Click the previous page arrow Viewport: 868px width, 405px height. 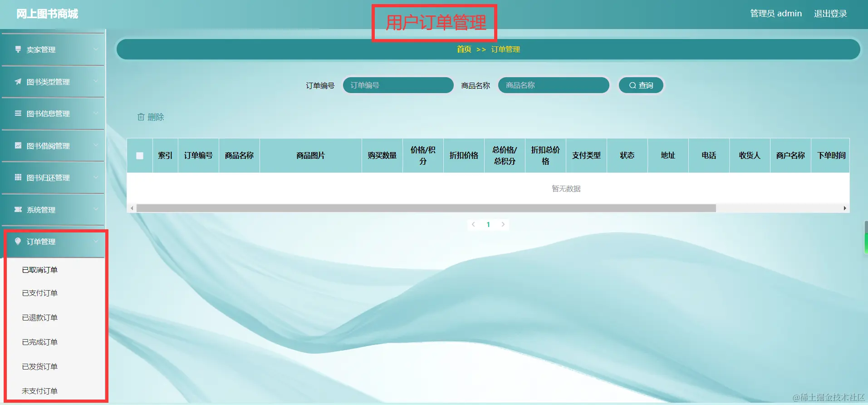point(473,225)
